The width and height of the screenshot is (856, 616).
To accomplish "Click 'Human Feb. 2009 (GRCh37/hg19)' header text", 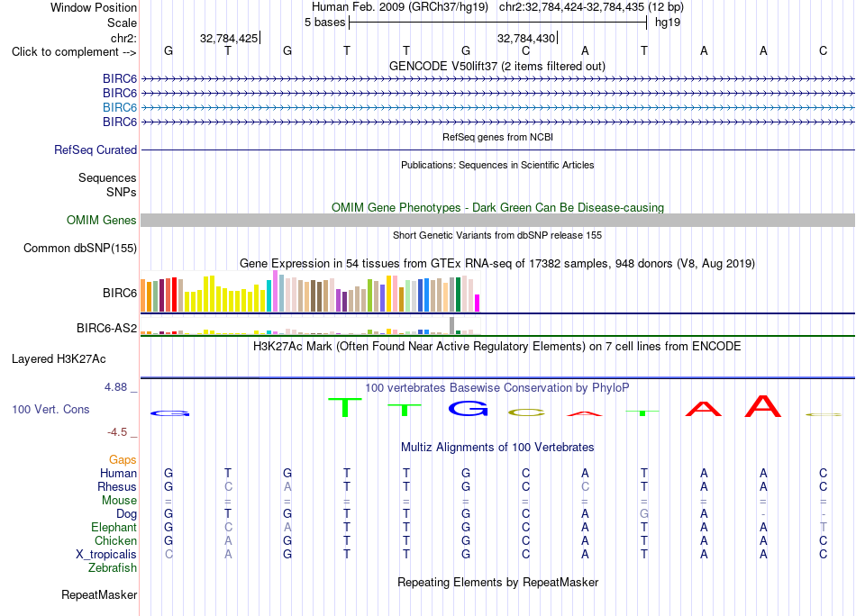I will click(401, 7).
